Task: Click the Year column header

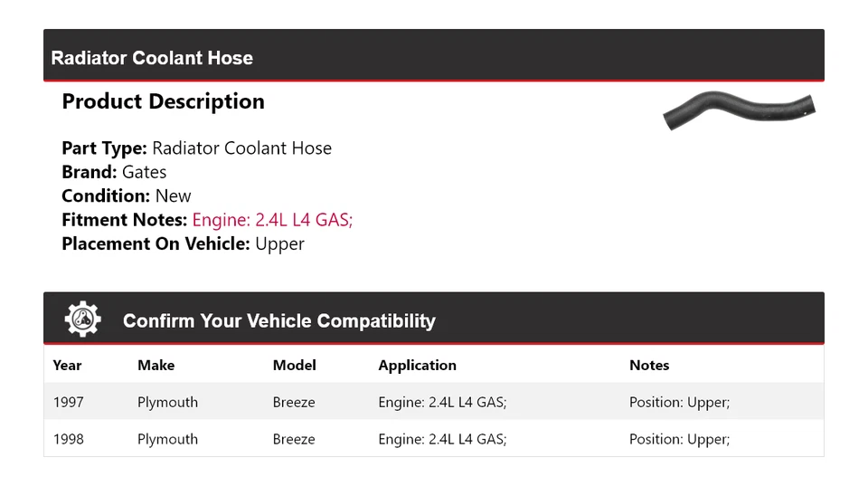Action: pyautogui.click(x=67, y=366)
